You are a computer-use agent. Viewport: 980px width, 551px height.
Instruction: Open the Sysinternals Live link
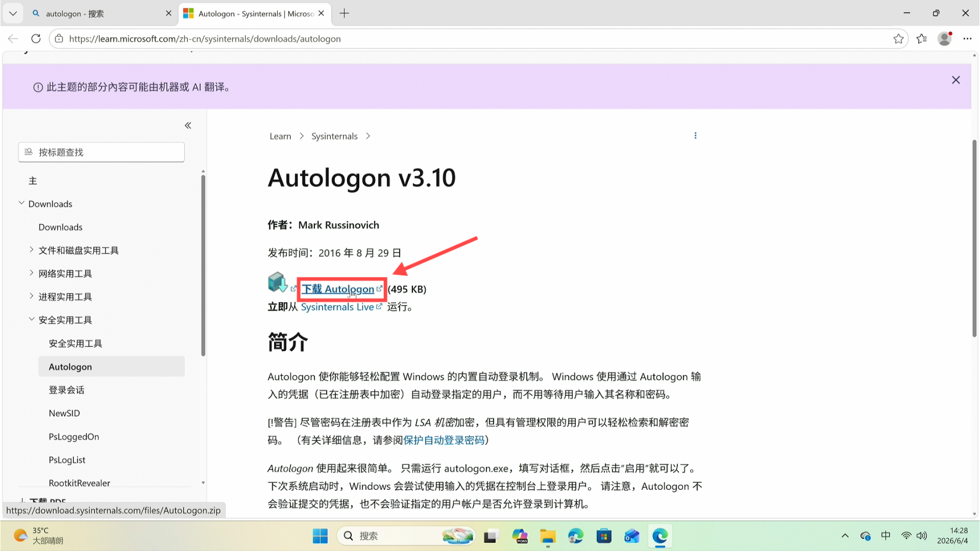[337, 307]
